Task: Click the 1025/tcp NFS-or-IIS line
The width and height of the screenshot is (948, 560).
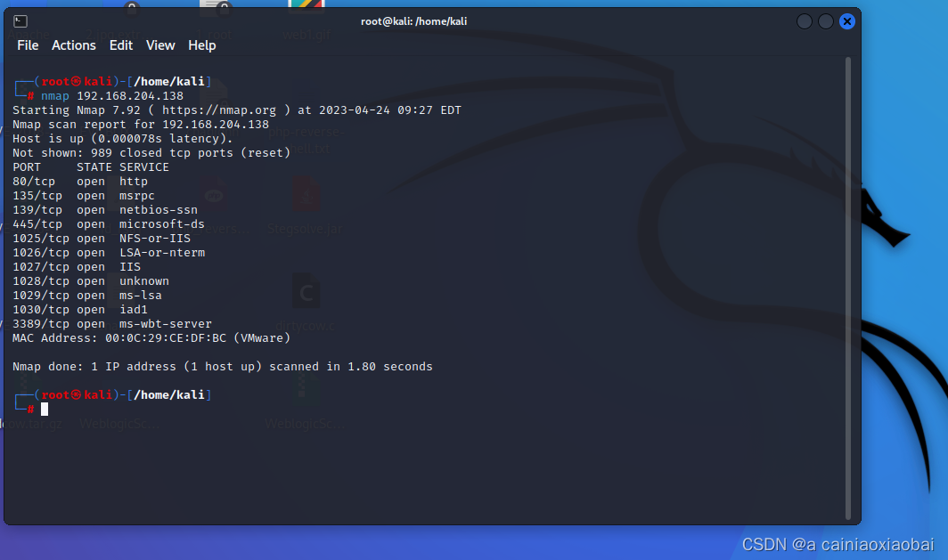Action: (x=102, y=238)
